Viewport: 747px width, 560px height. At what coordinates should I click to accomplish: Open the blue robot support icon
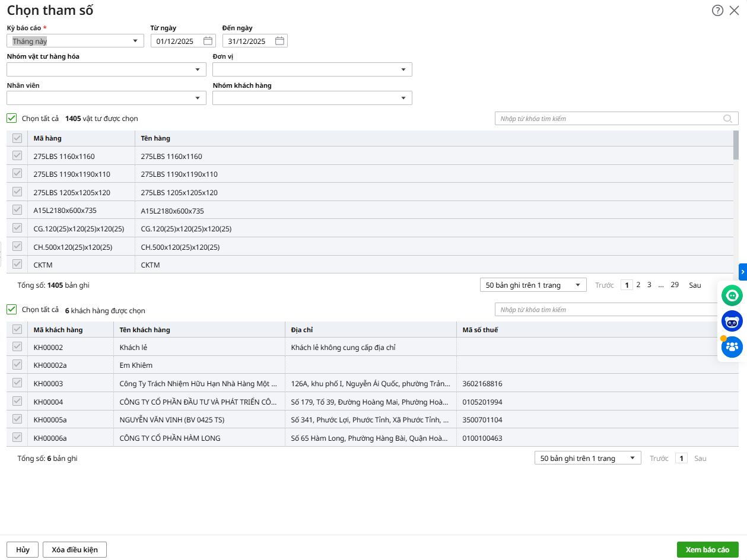pyautogui.click(x=732, y=321)
